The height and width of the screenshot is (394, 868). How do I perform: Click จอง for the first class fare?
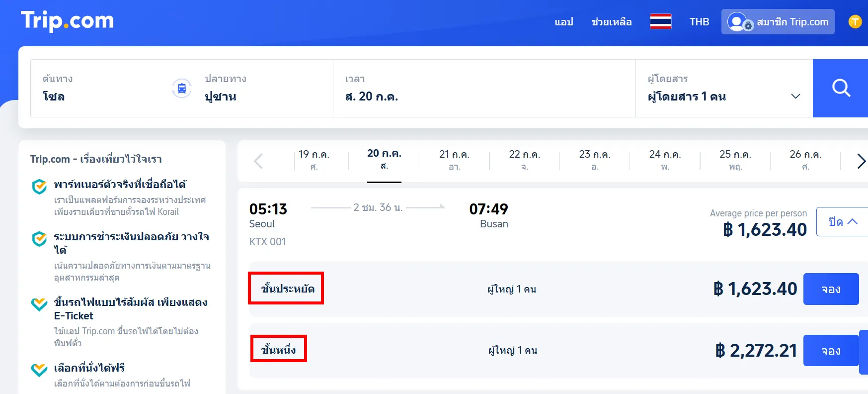tap(831, 350)
